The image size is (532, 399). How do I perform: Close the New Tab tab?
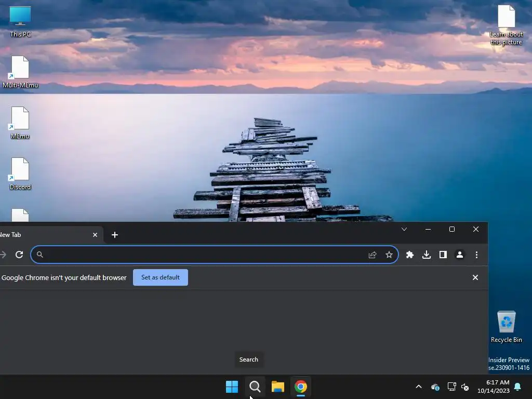pyautogui.click(x=95, y=235)
